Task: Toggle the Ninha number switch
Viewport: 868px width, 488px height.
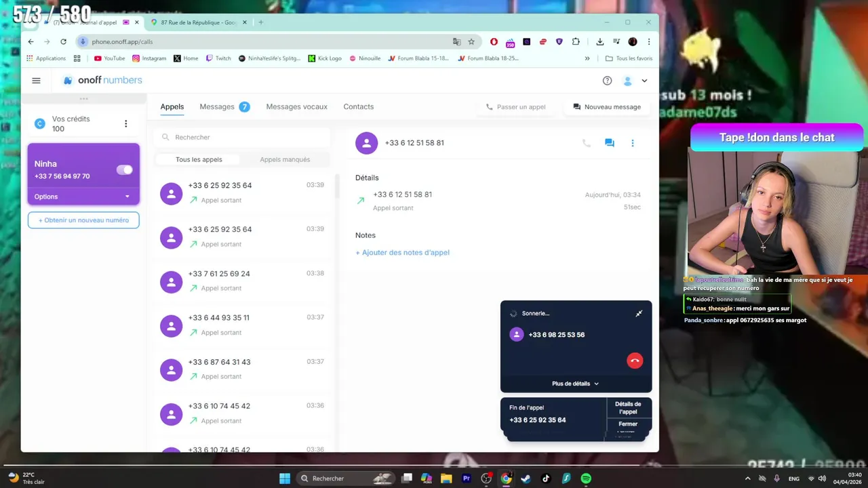Action: click(x=125, y=169)
